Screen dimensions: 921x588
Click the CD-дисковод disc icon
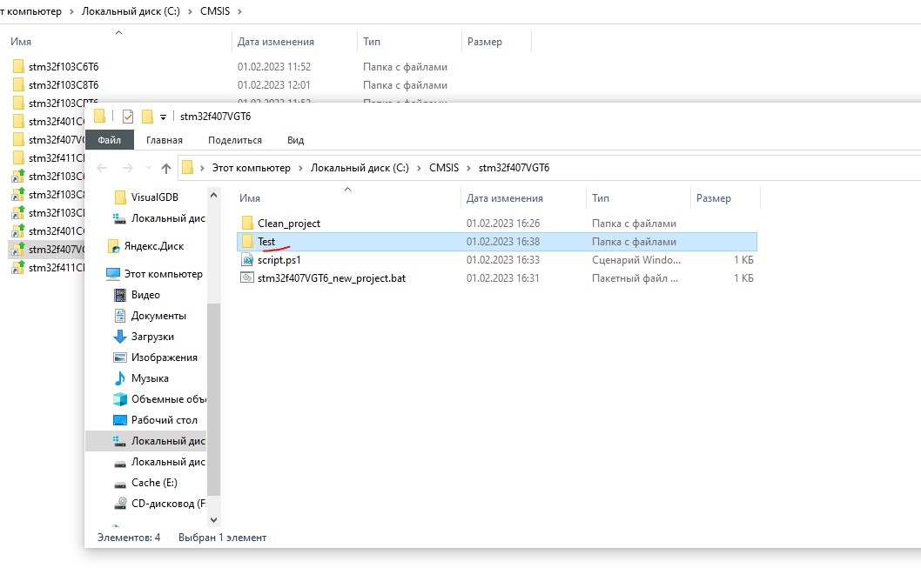[x=120, y=503]
